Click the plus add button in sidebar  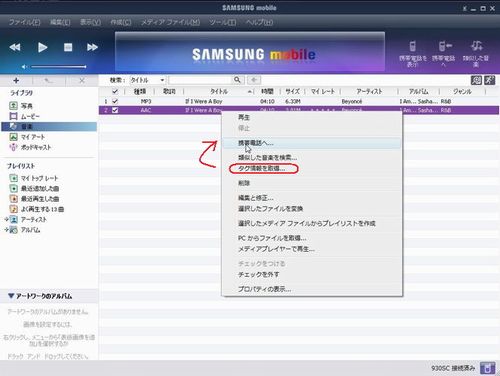coord(16,80)
